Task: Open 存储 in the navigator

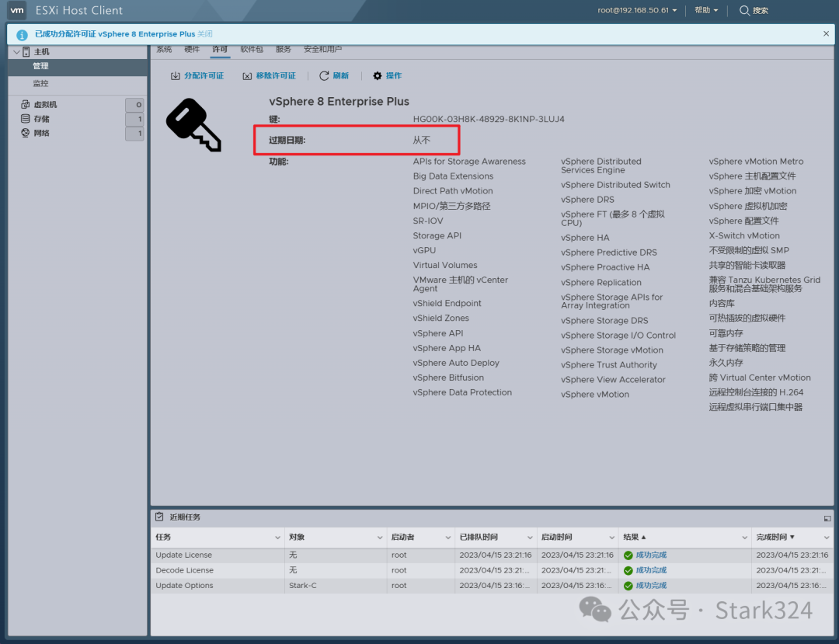Action: pos(41,119)
